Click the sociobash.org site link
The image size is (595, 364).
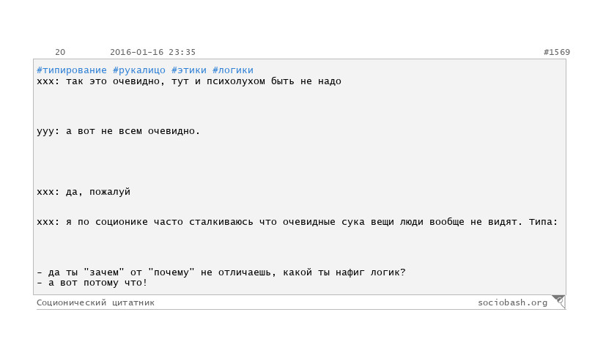pos(512,302)
